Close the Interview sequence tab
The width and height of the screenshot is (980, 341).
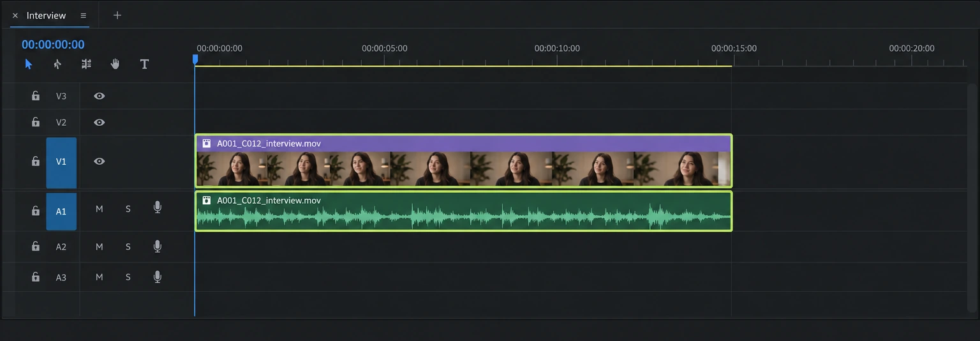(15, 15)
